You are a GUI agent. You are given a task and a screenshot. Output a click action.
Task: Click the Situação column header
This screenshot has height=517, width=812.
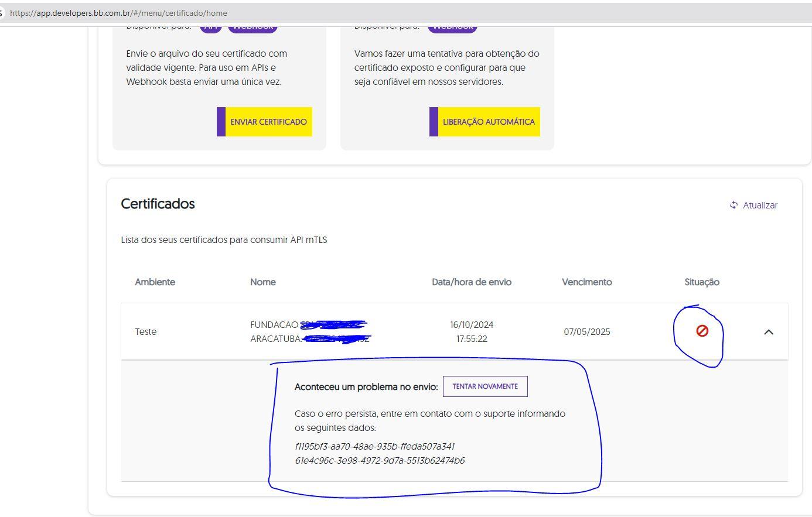(x=702, y=282)
